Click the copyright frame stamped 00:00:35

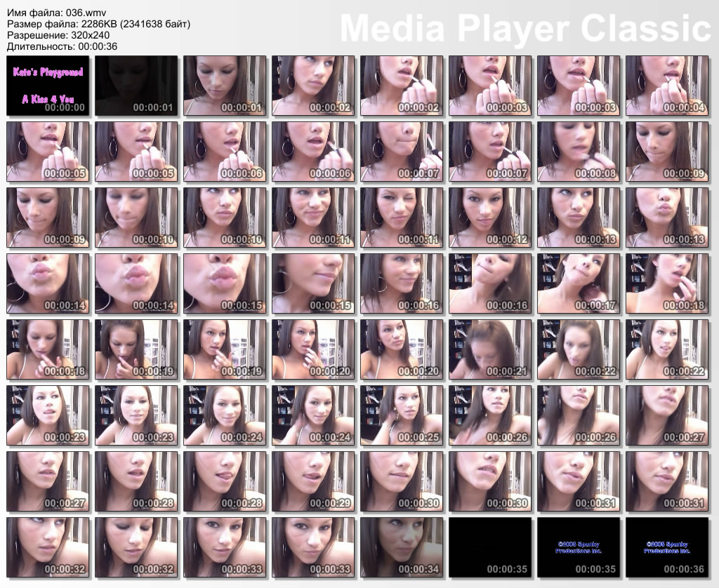tap(579, 547)
